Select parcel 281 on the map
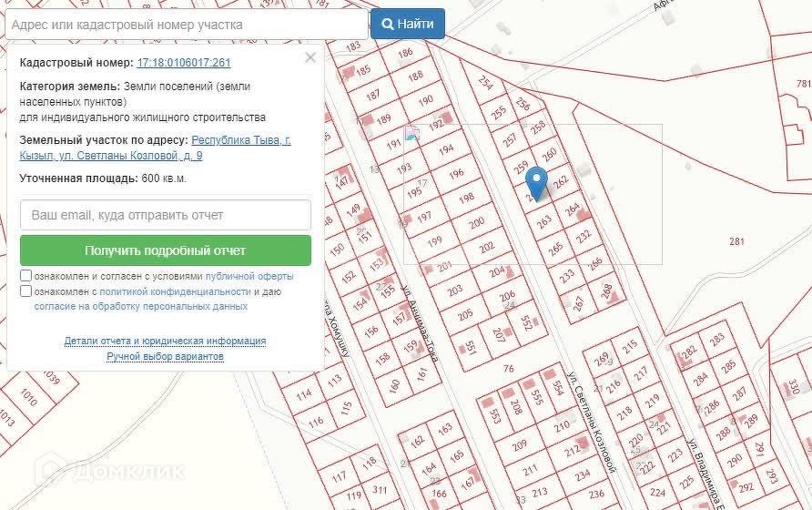The height and width of the screenshot is (510, 812). [736, 241]
